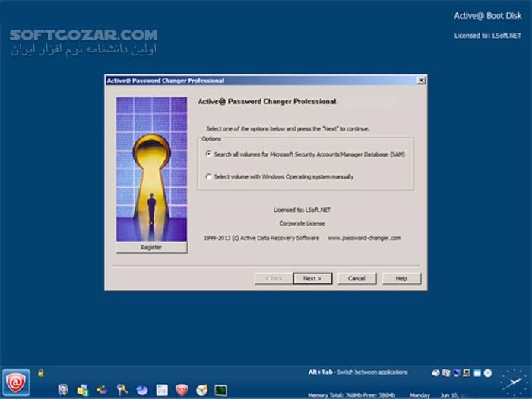The width and height of the screenshot is (532, 399).
Task: Select 'Search all volumes for SAM' option
Action: point(209,154)
